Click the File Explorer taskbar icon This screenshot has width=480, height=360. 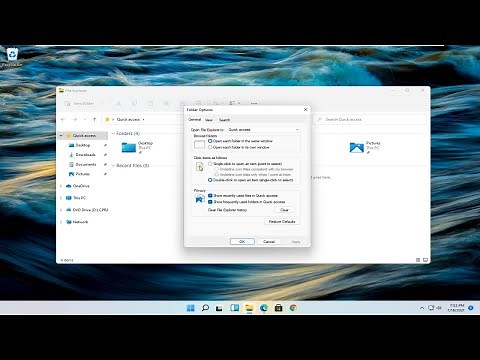[x=249, y=308]
